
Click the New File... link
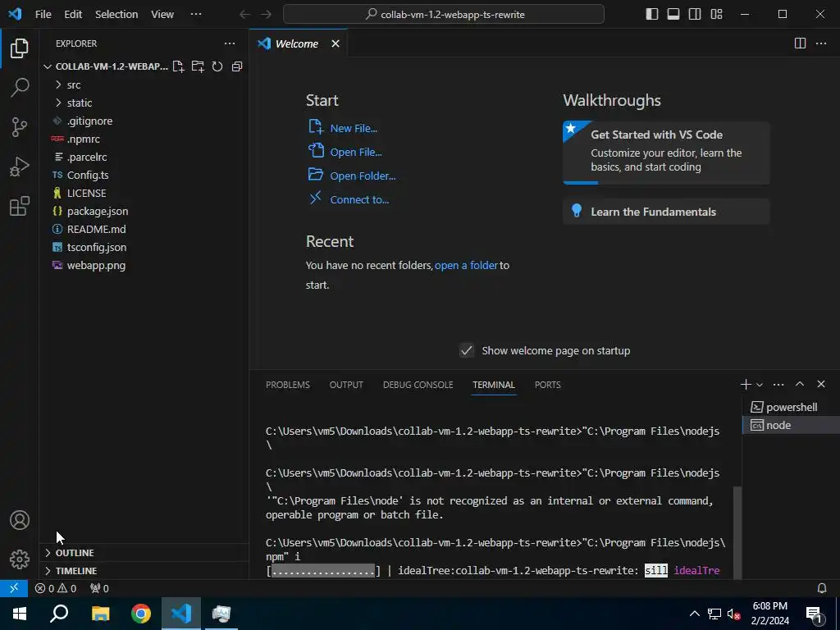pyautogui.click(x=354, y=129)
